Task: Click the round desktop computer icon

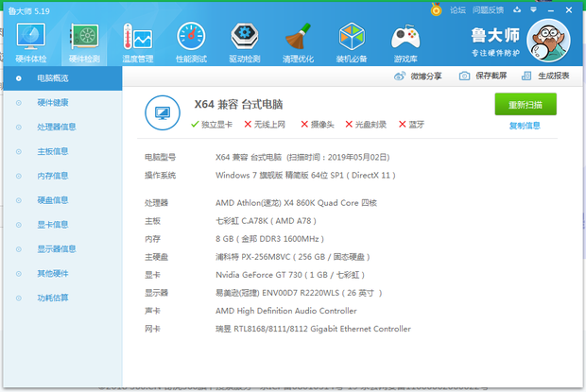Action: tap(163, 112)
